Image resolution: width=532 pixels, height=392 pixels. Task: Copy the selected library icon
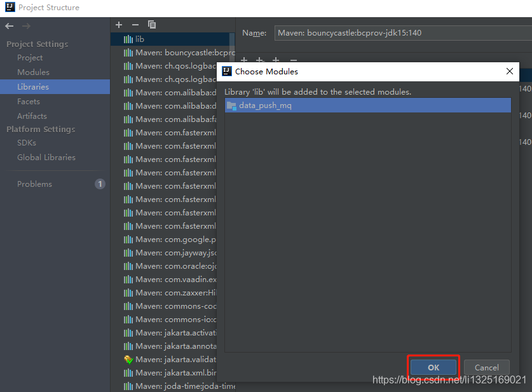click(152, 24)
